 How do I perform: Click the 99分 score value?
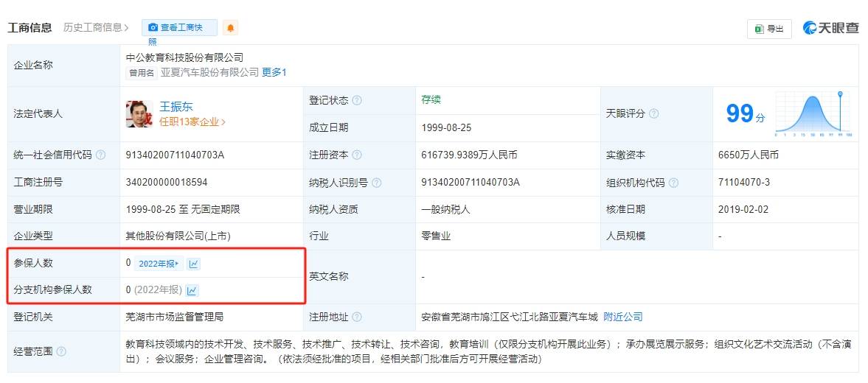746,114
